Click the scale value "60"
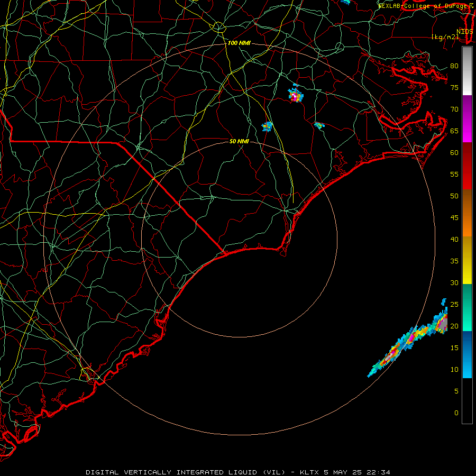The width and height of the screenshot is (476, 476). pyautogui.click(x=454, y=153)
